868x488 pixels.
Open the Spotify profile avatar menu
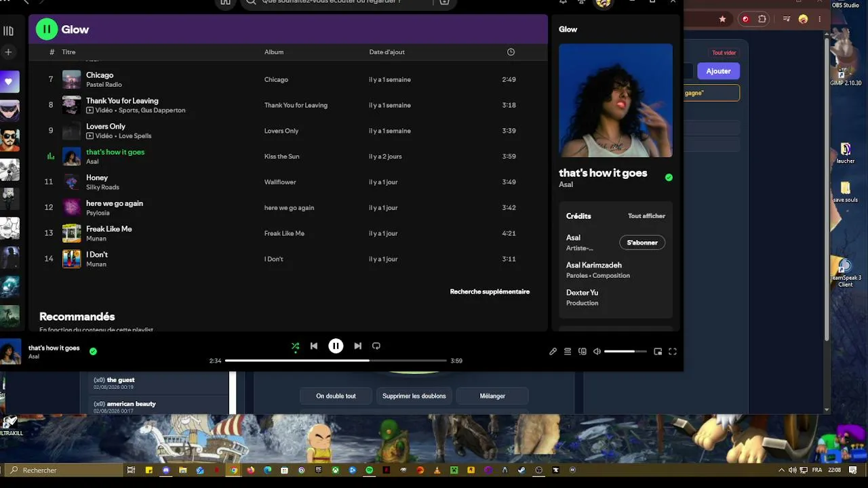(603, 2)
